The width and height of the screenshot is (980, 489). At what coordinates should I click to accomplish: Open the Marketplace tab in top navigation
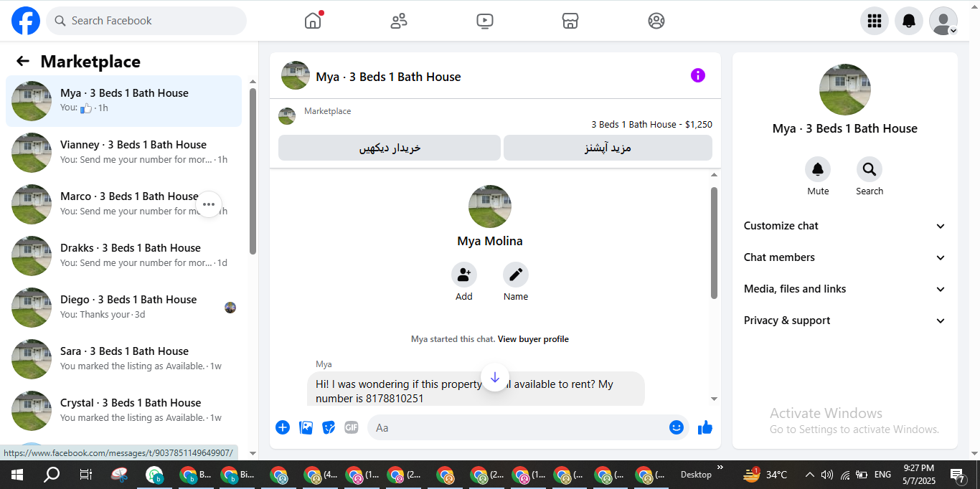tap(570, 21)
